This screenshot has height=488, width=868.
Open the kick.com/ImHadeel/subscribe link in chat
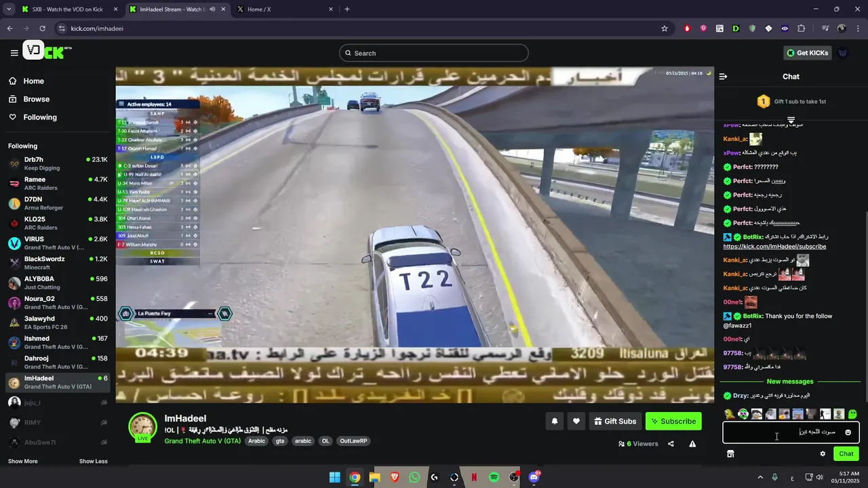pos(774,247)
